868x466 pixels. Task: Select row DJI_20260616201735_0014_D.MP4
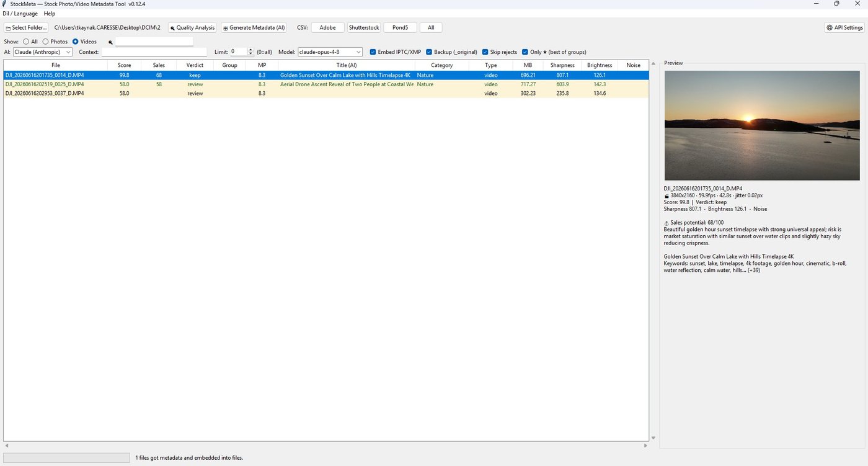(326, 75)
